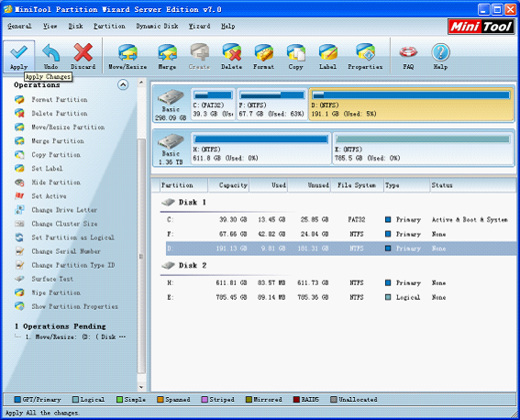Click left panel scrollbar up arrow
Screen dimensions: 520x420
click(141, 82)
